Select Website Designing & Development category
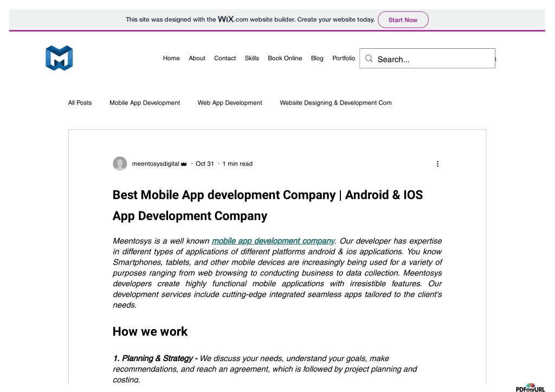The height and width of the screenshot is (392, 555). [335, 102]
